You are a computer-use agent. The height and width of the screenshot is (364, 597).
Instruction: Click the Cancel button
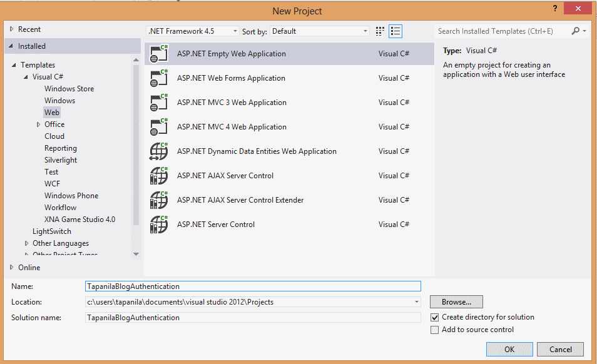pyautogui.click(x=560, y=349)
